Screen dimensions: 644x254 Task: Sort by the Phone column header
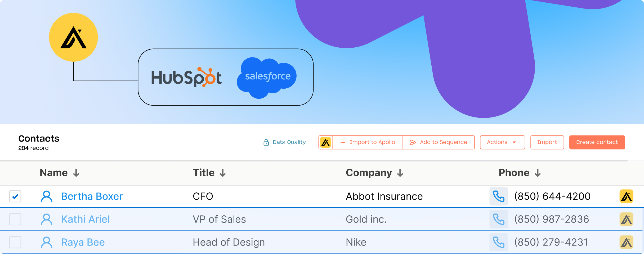click(x=520, y=173)
